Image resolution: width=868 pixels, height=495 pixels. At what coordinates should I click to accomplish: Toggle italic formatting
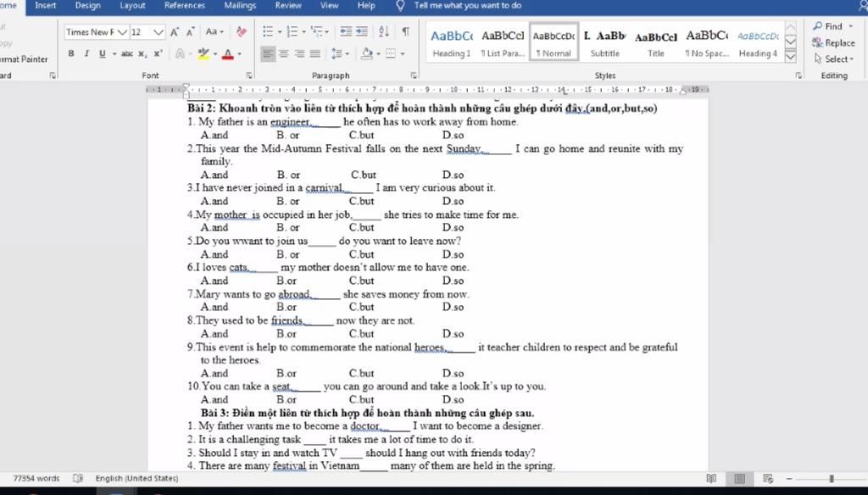point(86,53)
